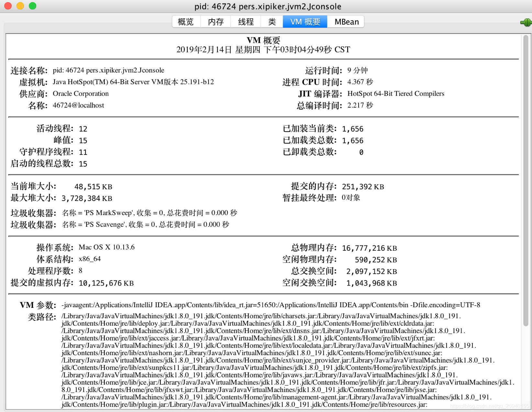Click the 'PS Scavenge' garbage collector line
Screen dimensions: 532x412
point(145,224)
